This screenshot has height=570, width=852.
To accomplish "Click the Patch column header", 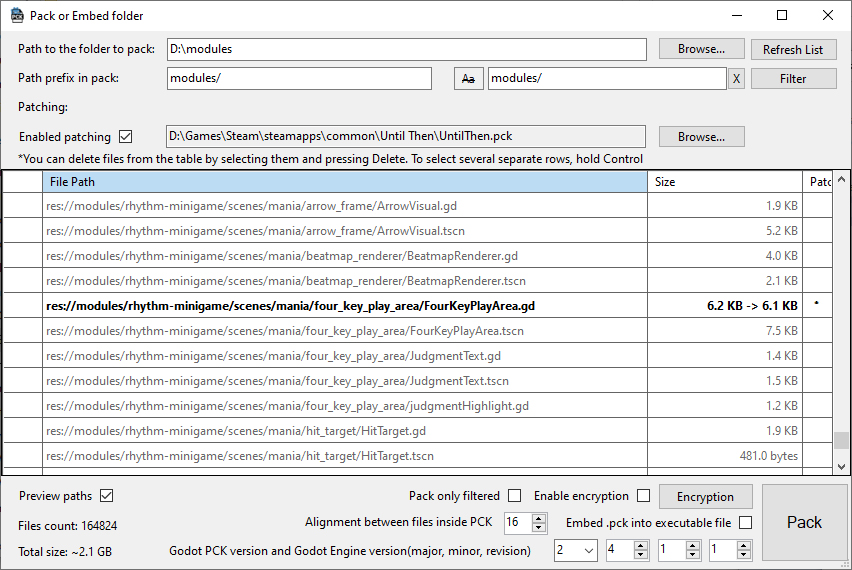I will pos(818,181).
